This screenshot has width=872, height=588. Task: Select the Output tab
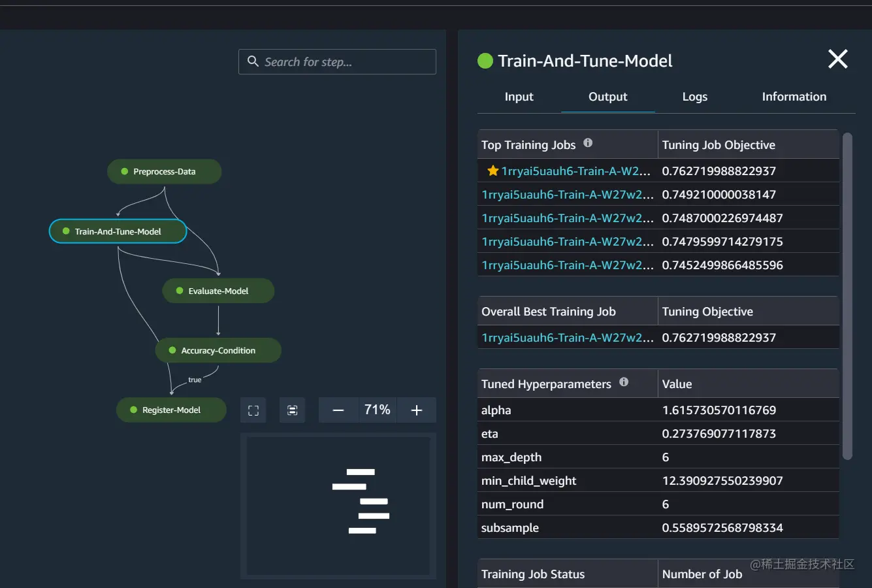[x=608, y=97]
